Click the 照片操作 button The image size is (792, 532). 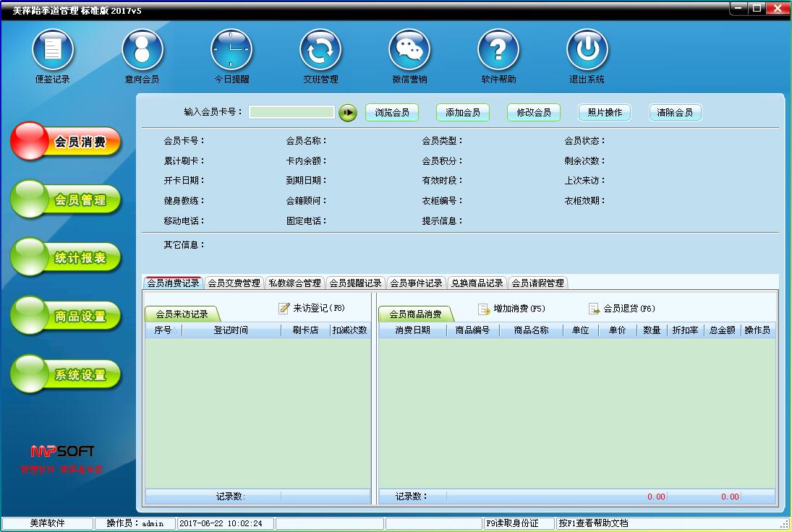(x=605, y=112)
